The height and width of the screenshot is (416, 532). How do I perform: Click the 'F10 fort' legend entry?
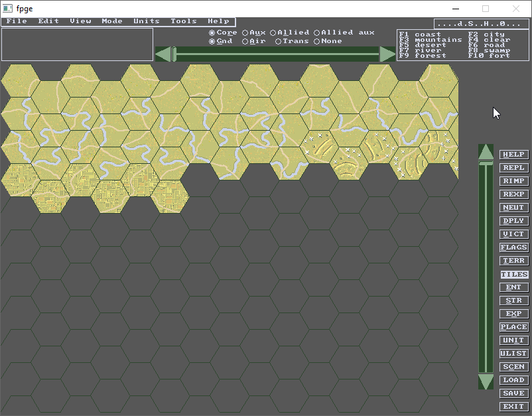pyautogui.click(x=489, y=55)
